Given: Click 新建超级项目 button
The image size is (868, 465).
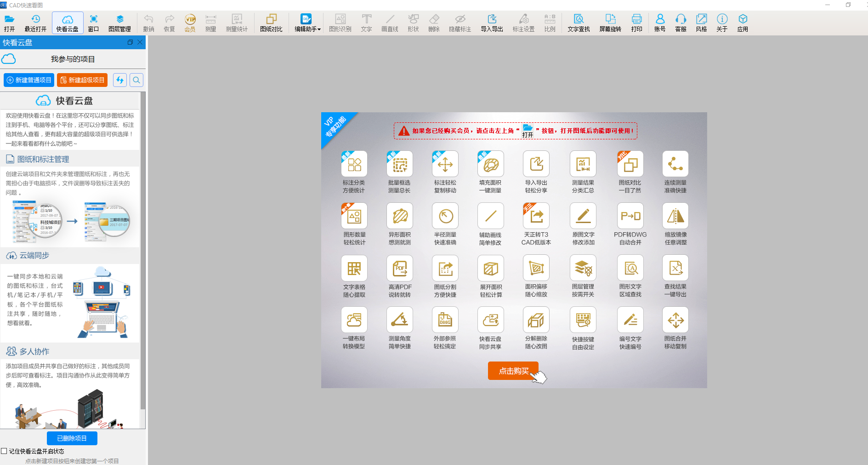Looking at the screenshot, I should pos(82,80).
